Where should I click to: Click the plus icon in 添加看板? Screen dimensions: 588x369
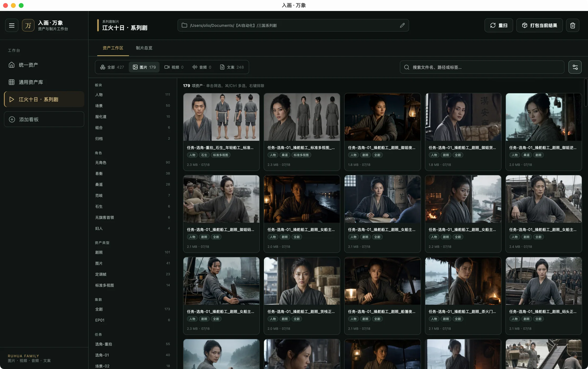pos(12,119)
